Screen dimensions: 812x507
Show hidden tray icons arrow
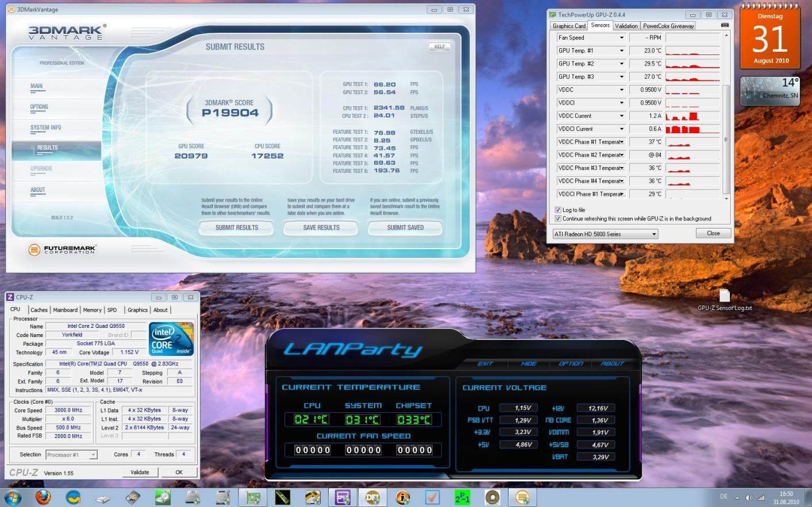click(737, 497)
